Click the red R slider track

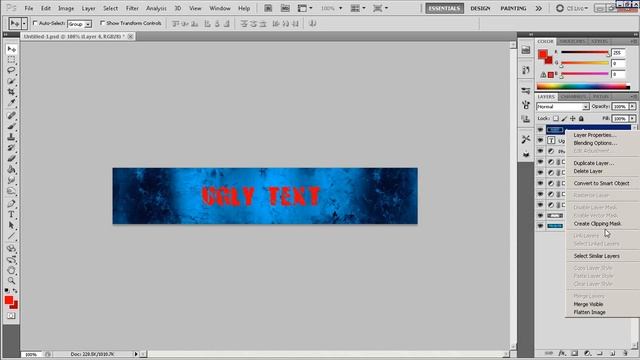click(584, 52)
